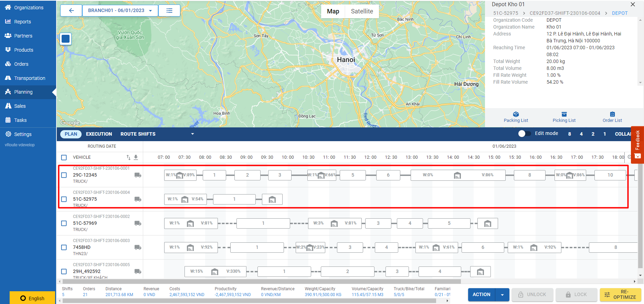Viewport: 644px width, 304px height.
Task: Click the ACTION button
Action: pos(482,295)
